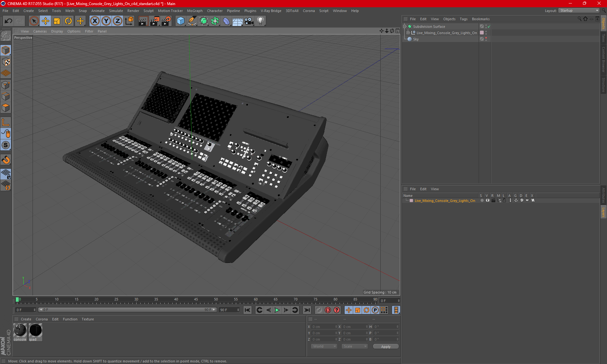Image resolution: width=607 pixels, height=364 pixels.
Task: Toggle layer Solo dot for Live_Mixing_Console layer
Action: click(481, 200)
